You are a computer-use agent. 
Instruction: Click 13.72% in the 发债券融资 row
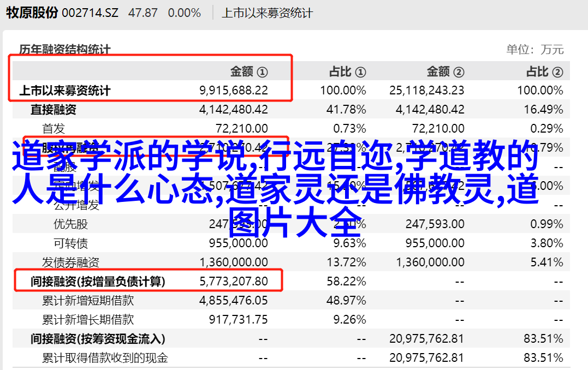point(346,262)
